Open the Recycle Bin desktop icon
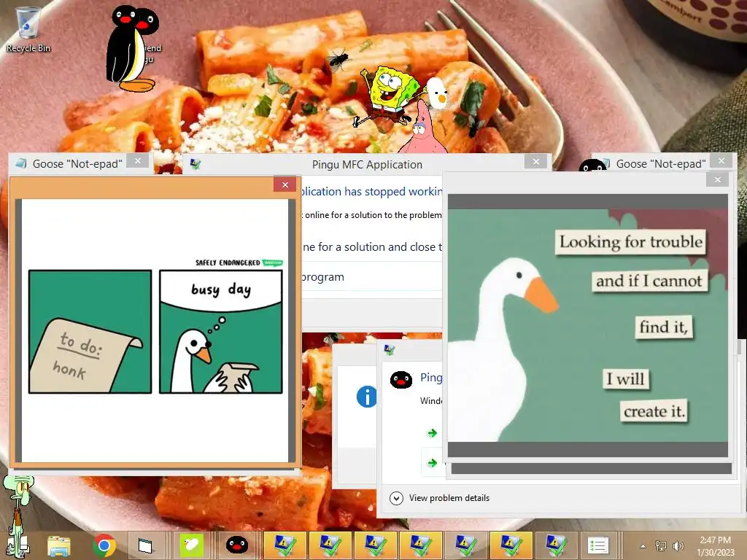The height and width of the screenshot is (560, 747). coord(28,29)
